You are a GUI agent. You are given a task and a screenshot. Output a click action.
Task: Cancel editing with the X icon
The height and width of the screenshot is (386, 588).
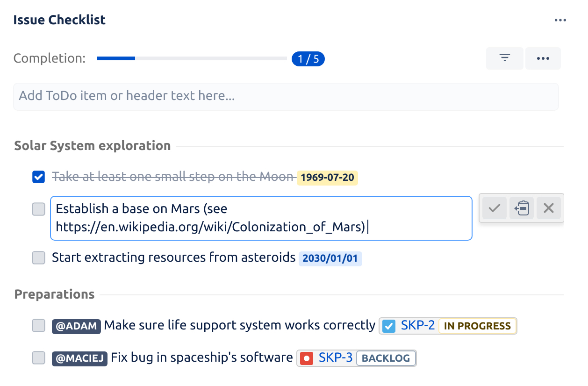[x=548, y=208]
